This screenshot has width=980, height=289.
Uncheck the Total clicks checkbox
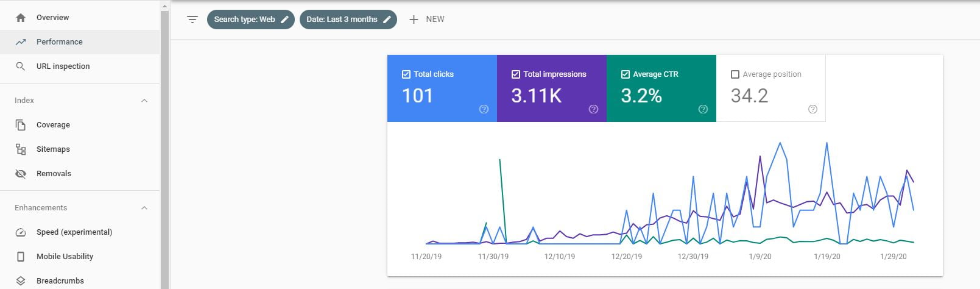tap(406, 74)
